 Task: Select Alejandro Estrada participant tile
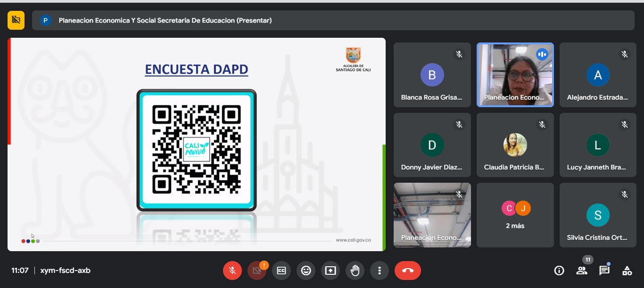click(598, 75)
